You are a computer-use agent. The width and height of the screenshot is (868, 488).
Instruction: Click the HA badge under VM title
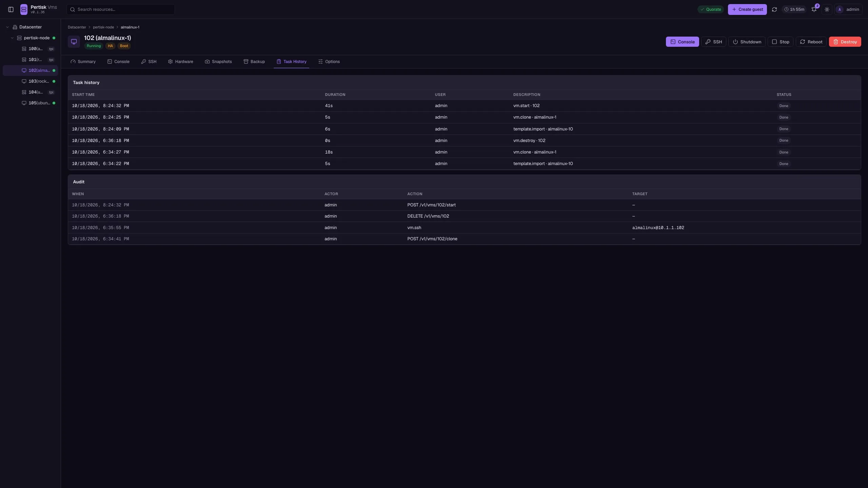tap(110, 46)
